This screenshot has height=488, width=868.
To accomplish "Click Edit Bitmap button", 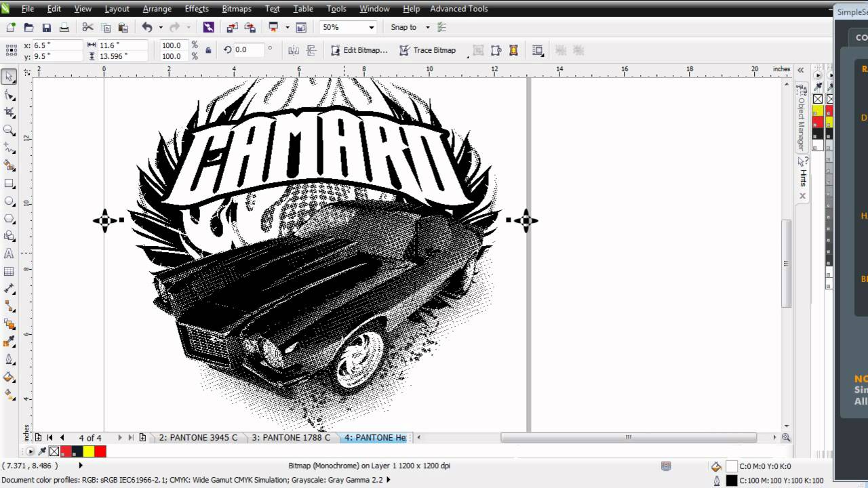I will point(359,50).
